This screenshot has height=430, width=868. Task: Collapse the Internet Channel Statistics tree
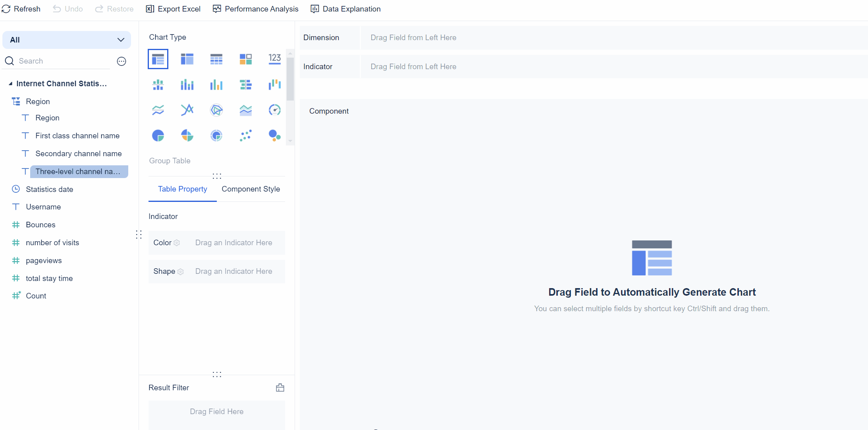pyautogui.click(x=11, y=83)
